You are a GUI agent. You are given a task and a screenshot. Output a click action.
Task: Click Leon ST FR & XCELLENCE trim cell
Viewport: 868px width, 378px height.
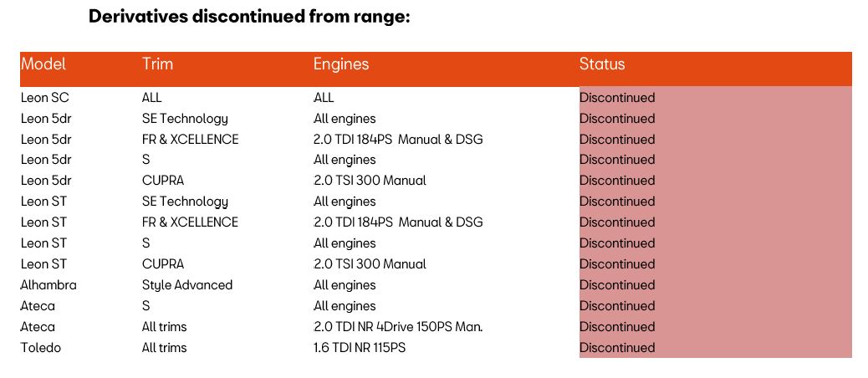(x=190, y=222)
